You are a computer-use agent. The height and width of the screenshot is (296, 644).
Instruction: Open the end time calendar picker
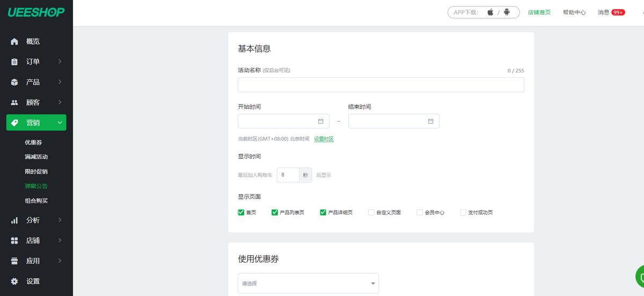[x=430, y=121]
